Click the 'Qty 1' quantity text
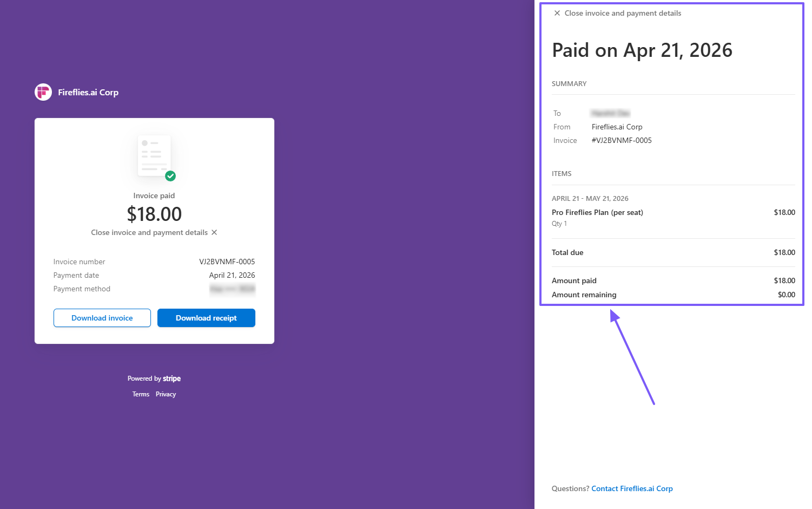Screen dimensions: 812x509 [x=559, y=224]
